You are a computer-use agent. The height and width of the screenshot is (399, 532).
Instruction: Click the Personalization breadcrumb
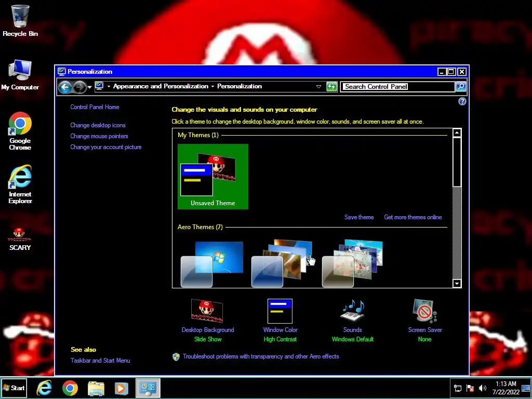[240, 86]
